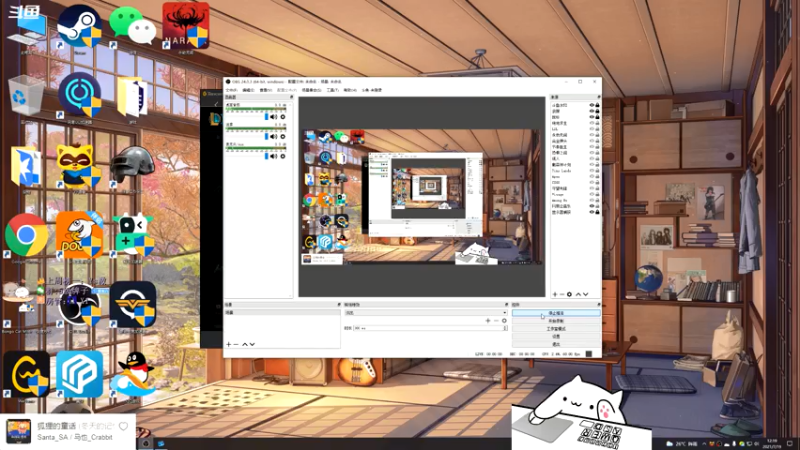The height and width of the screenshot is (450, 800).
Task: Open OBS Studio desktop shortcut
Action: (x=80, y=305)
